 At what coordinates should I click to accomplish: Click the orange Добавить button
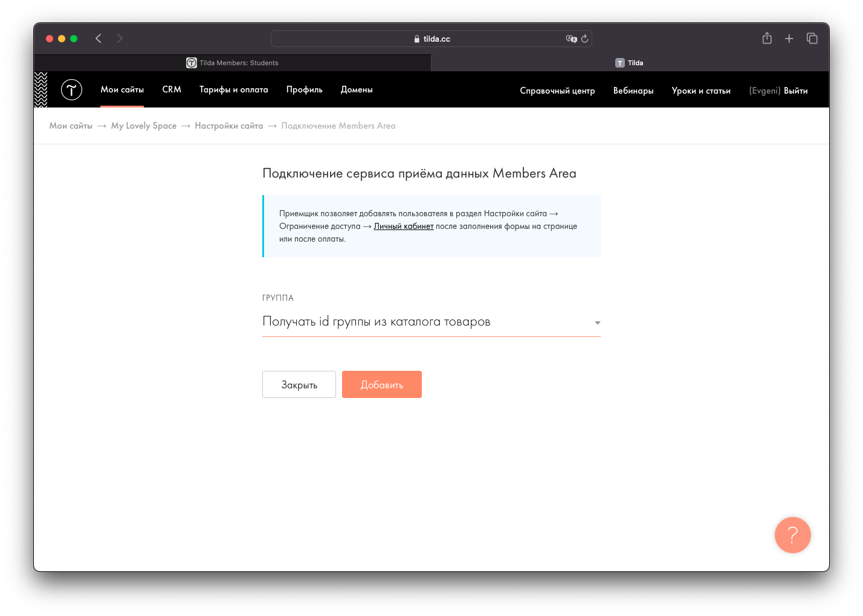[382, 385]
